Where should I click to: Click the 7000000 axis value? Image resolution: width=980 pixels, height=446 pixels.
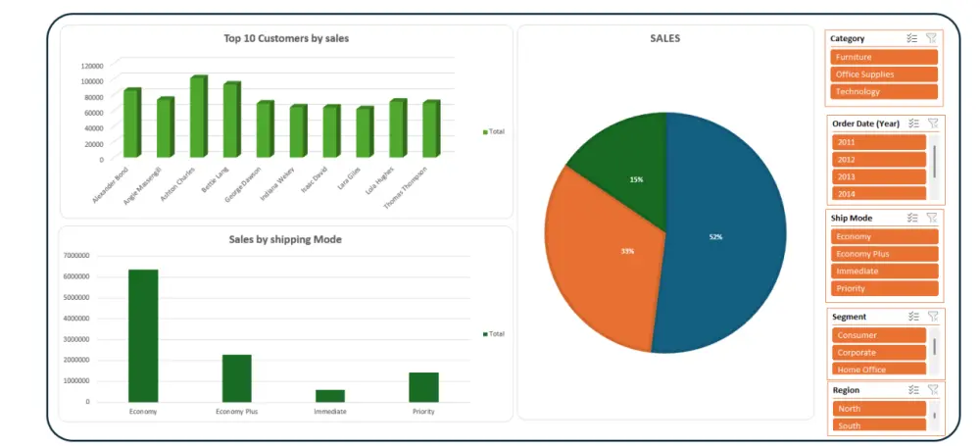click(x=76, y=255)
